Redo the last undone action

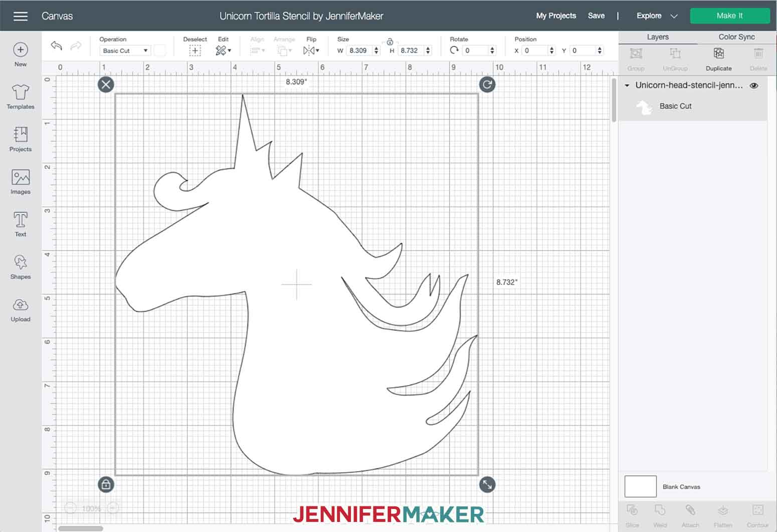pos(76,46)
